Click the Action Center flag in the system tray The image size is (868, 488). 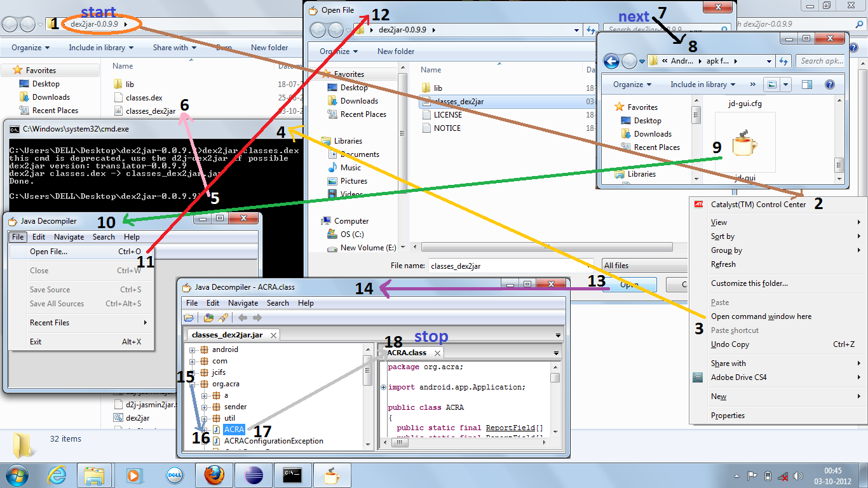pos(752,476)
